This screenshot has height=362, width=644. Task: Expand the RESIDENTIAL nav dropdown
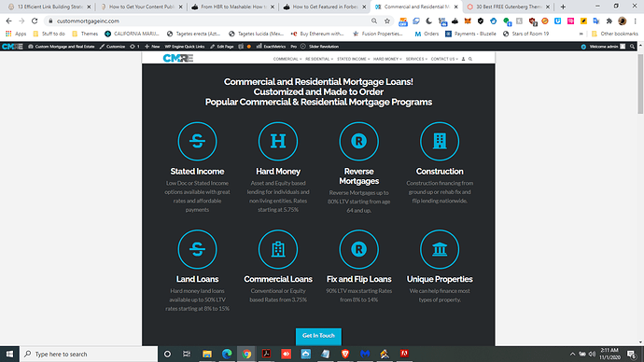tap(319, 59)
